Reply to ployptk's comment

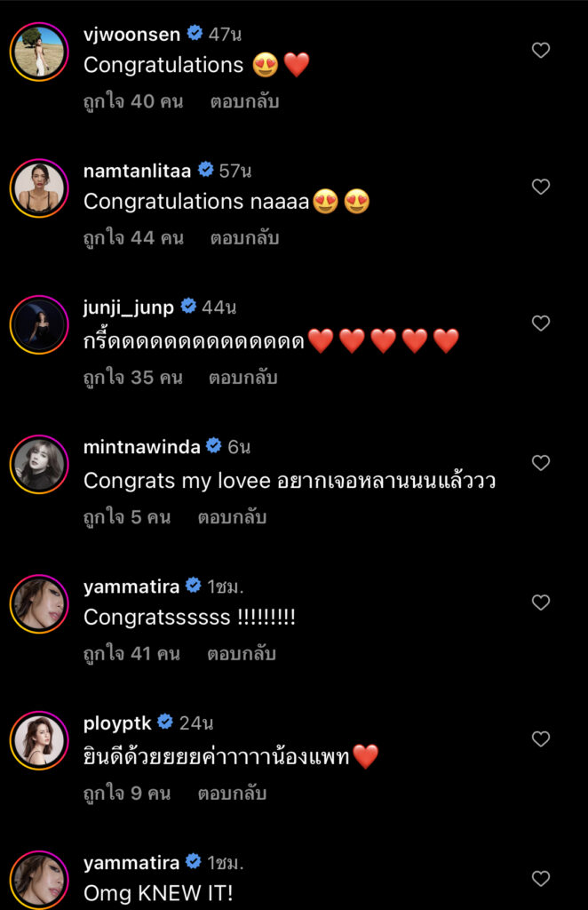pos(231,794)
